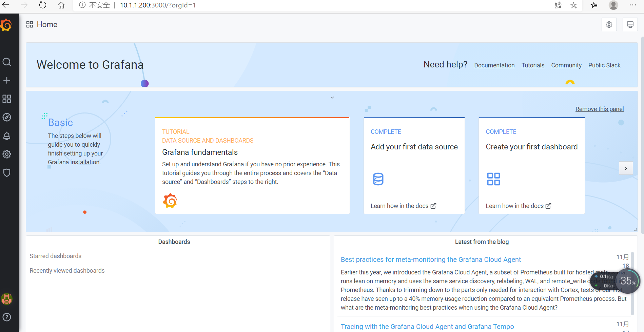Screen dimensions: 644x332
Task: Click the blog panel scrollbar
Action: 632,283
